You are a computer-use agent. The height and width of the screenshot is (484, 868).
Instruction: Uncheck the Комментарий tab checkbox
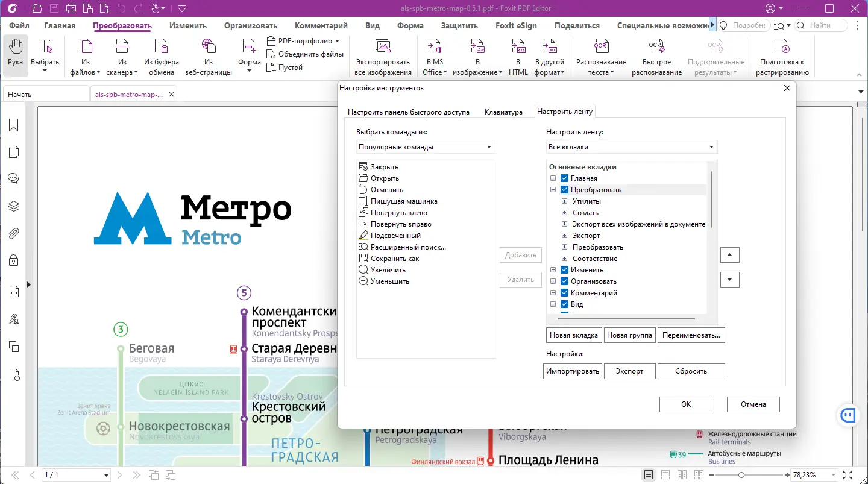565,293
